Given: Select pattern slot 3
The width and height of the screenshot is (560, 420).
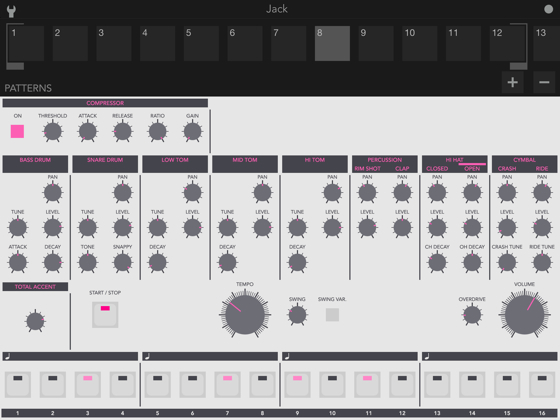Looking at the screenshot, I should pyautogui.click(x=114, y=43).
